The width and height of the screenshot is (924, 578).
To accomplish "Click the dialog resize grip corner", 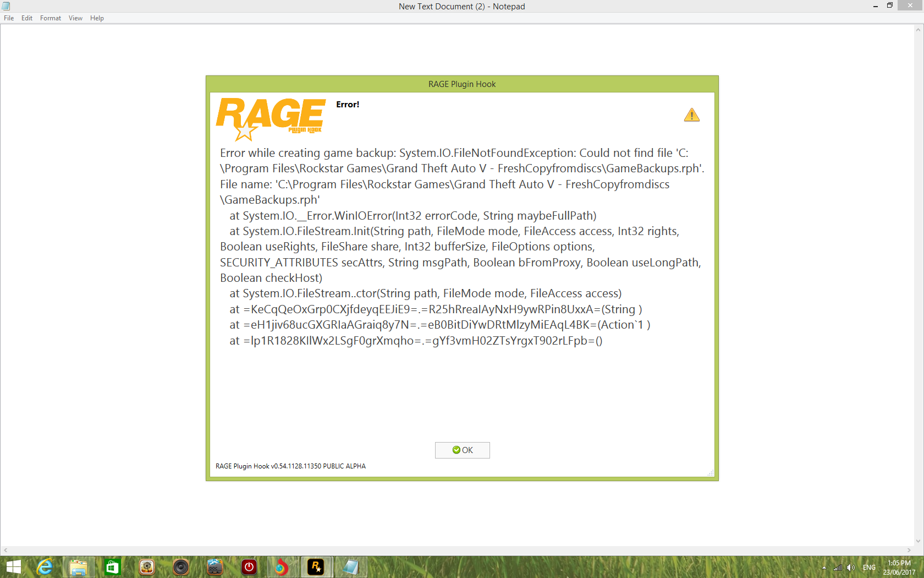I will pos(711,473).
